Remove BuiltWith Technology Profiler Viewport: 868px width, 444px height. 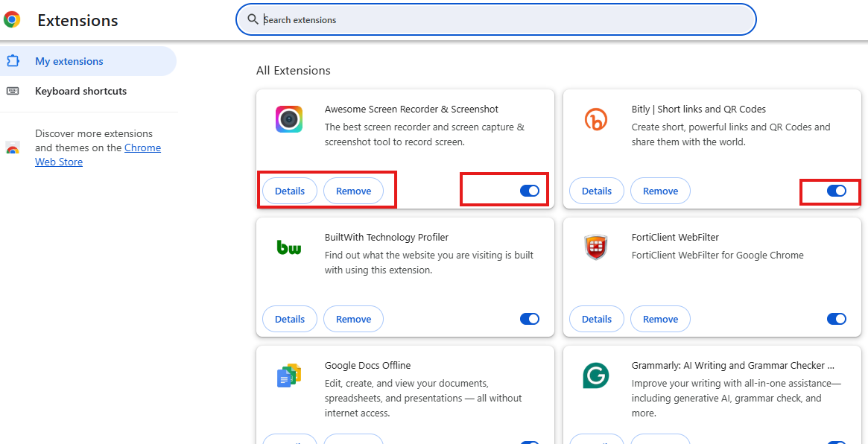[353, 319]
